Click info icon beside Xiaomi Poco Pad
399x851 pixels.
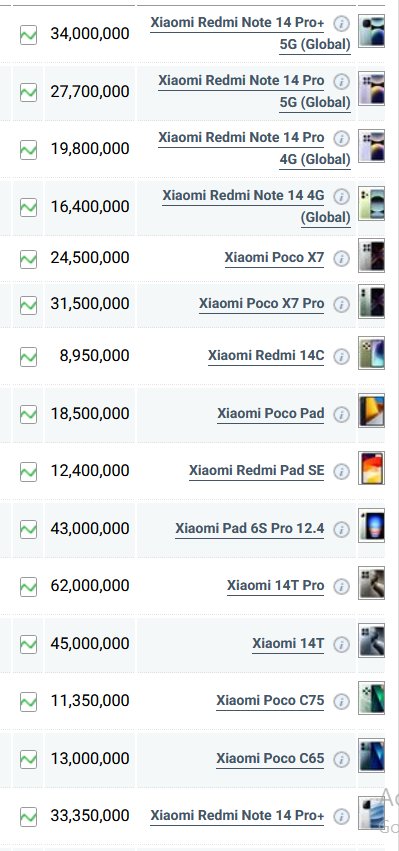coord(341,415)
